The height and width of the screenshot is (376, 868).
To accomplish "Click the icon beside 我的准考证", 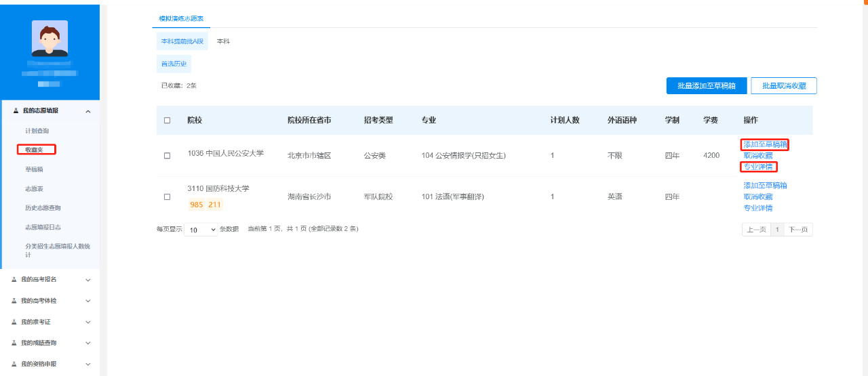I will point(15,322).
